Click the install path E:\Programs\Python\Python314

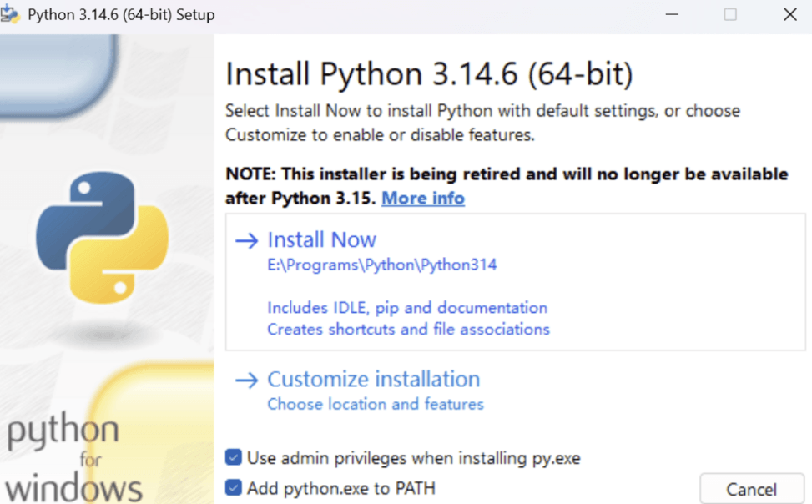click(381, 265)
